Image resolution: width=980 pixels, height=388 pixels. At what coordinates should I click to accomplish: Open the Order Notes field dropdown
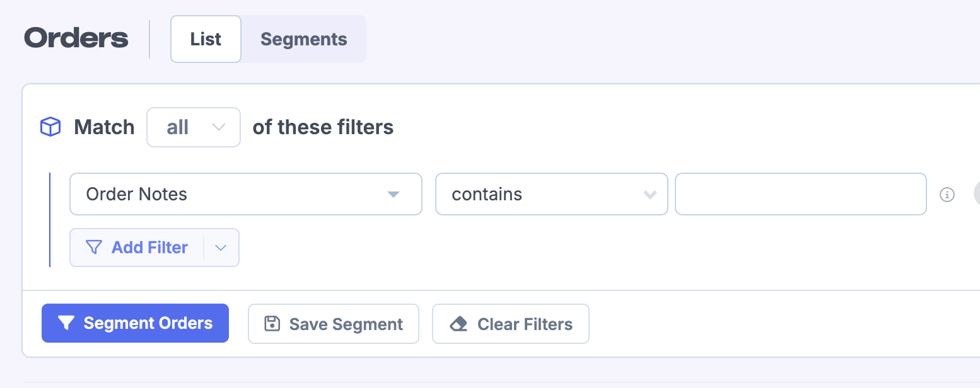point(246,194)
